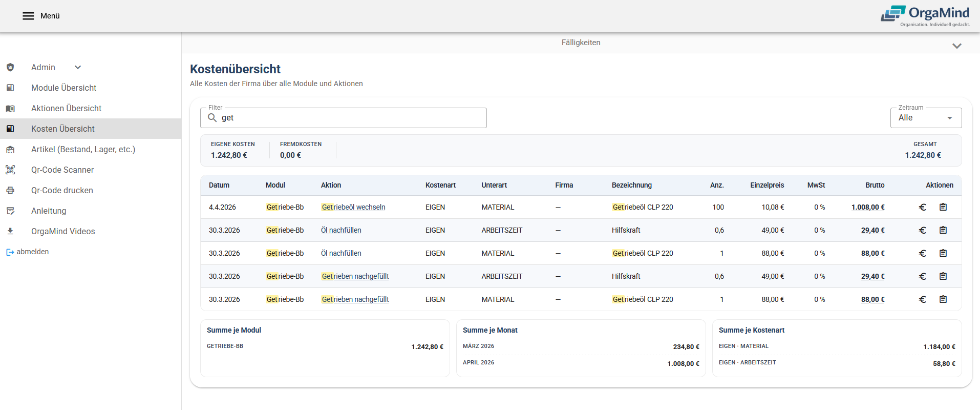This screenshot has width=980, height=410.
Task: Open the hamburger Menü icon
Action: coord(28,16)
